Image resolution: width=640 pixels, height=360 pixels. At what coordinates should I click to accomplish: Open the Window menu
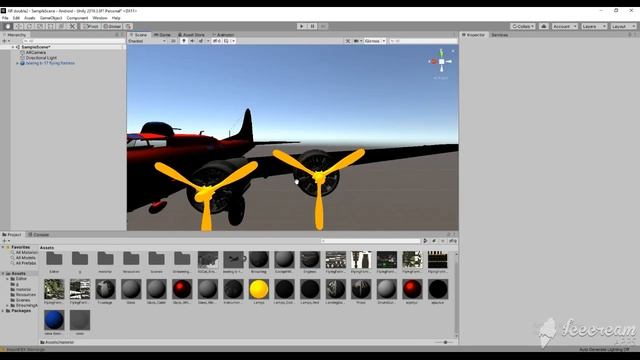pos(100,18)
